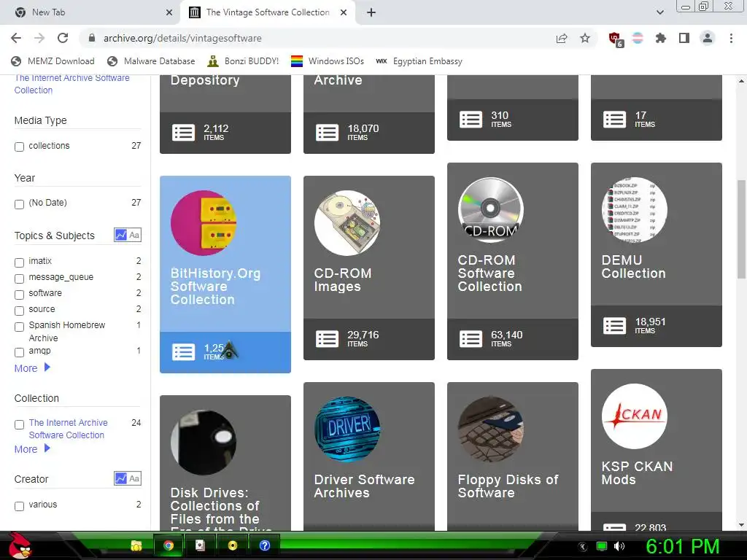Check the Internet Archive Software Collection filter

pos(19,424)
